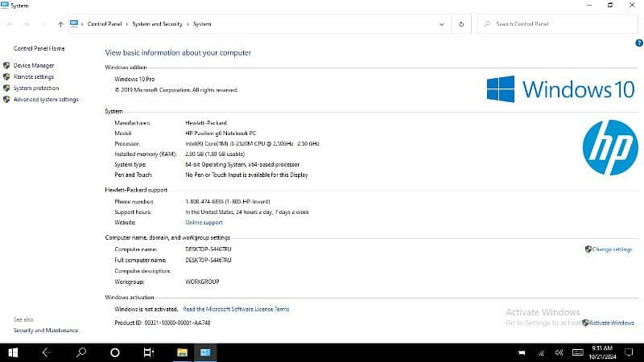Image resolution: width=644 pixels, height=362 pixels.
Task: Open Remote settings link
Action: 34,76
